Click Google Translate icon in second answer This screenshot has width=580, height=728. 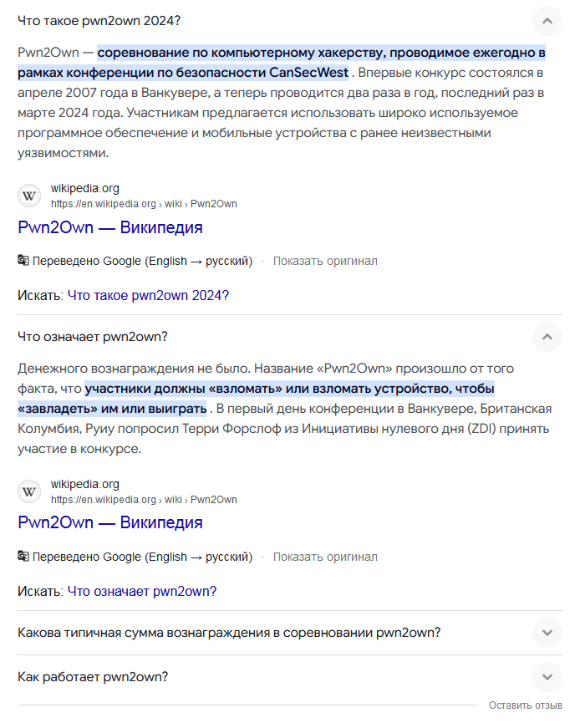(23, 557)
